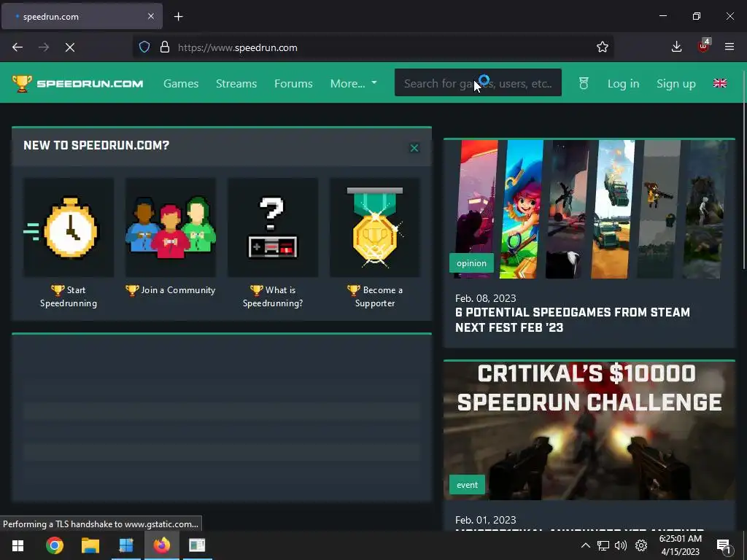Viewport: 747px width, 560px height.
Task: Click the settings gear in system tray
Action: coord(641,545)
